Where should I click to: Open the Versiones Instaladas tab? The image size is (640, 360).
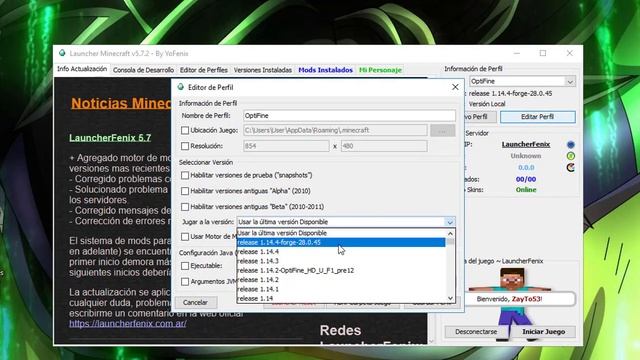tap(263, 70)
